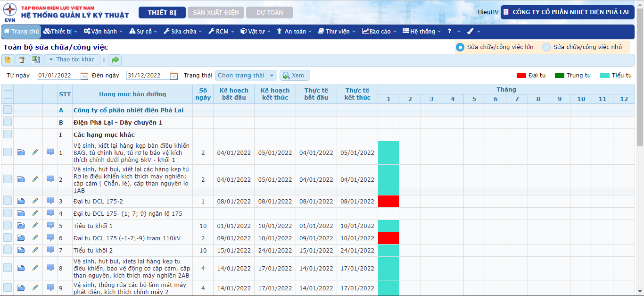644x296 pixels.
Task: Open the Vật tư menu dropdown
Action: coord(256,31)
